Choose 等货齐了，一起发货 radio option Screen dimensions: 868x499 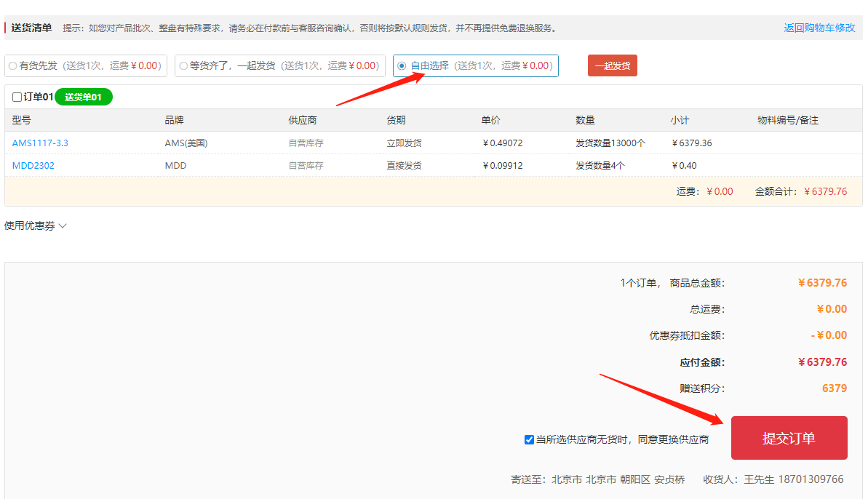183,65
